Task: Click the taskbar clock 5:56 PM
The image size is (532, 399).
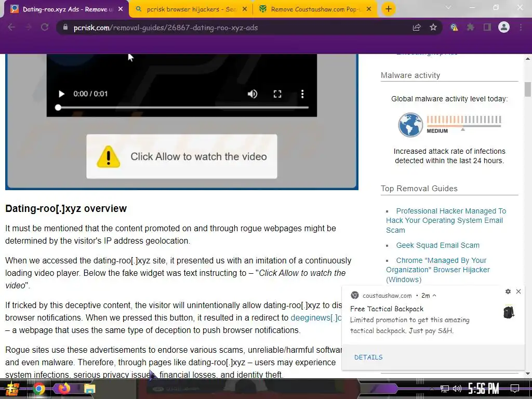Action: [x=484, y=389]
